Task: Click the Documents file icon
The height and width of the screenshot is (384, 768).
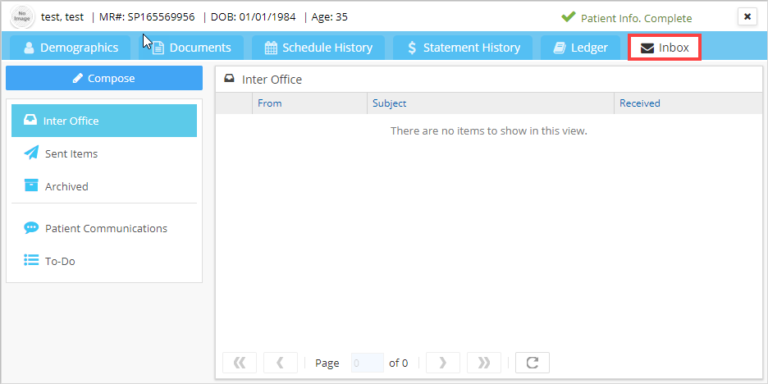Action: click(x=158, y=48)
